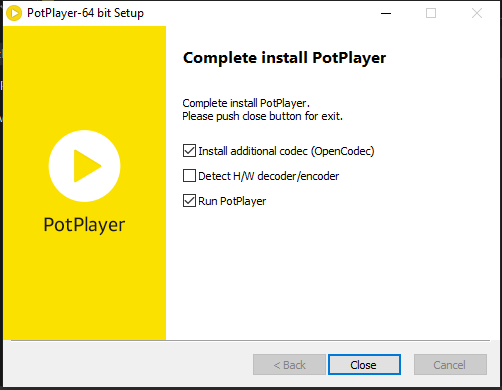Click the grayed-out Cancel button
The width and height of the screenshot is (502, 390).
pyautogui.click(x=450, y=365)
